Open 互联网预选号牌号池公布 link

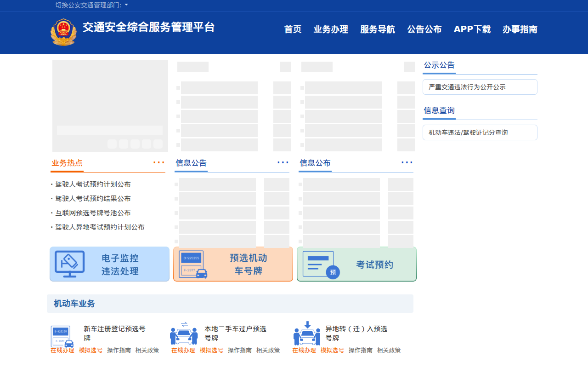click(x=93, y=213)
